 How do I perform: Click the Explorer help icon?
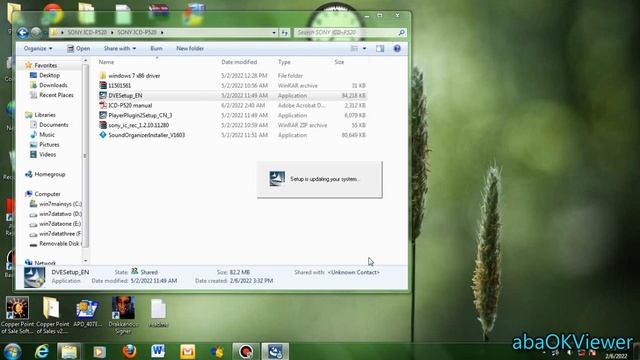pos(397,49)
